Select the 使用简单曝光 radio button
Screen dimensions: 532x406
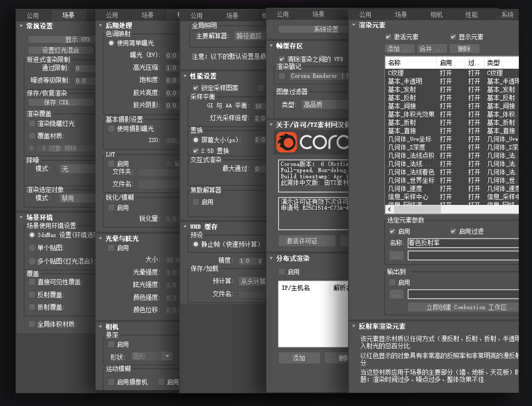coord(111,43)
